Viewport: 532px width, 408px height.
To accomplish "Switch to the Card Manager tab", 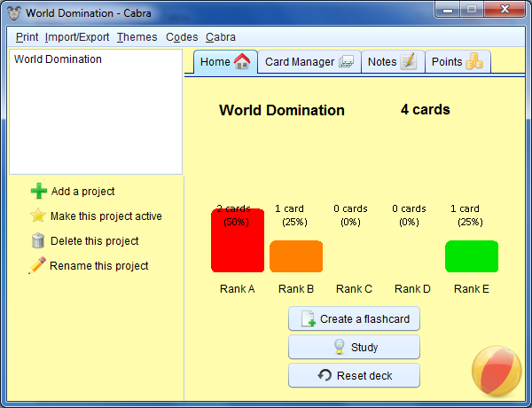I will 309,62.
